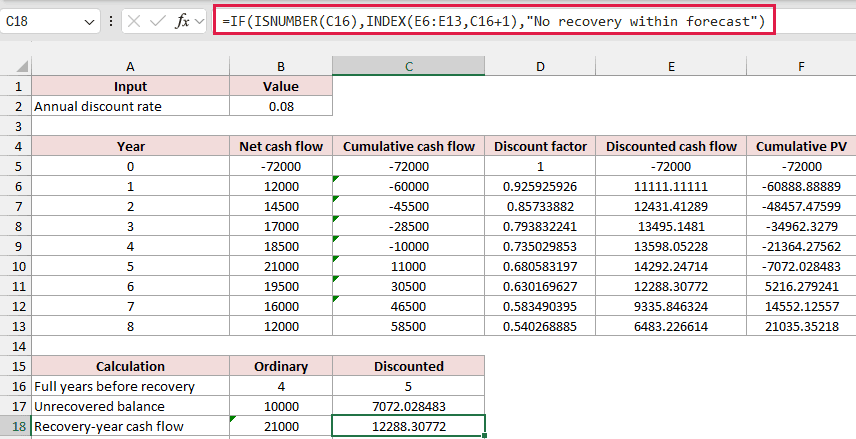Select column C header
The width and height of the screenshot is (856, 439).
coord(408,67)
